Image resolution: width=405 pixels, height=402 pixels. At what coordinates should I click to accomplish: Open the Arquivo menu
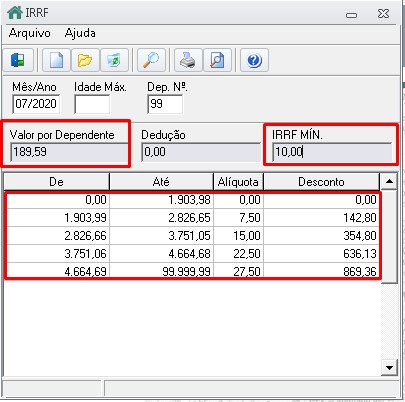pos(30,33)
